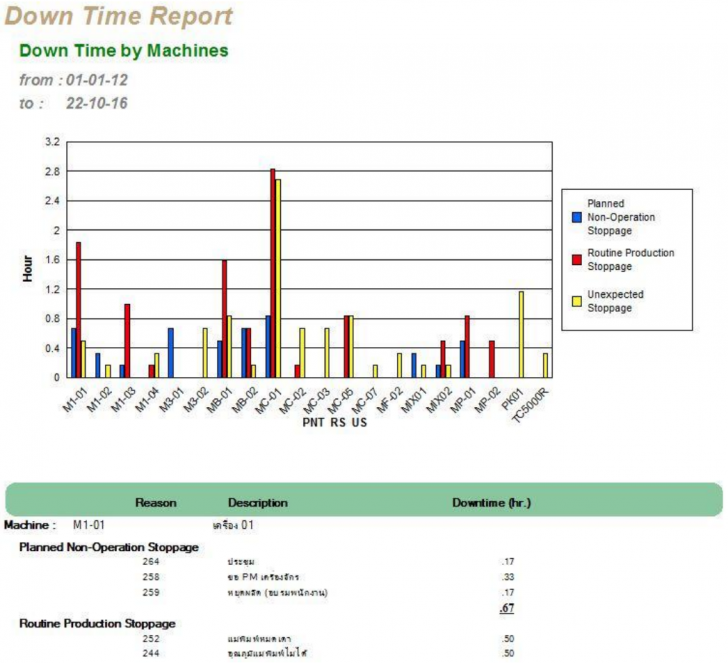The image size is (728, 663).
Task: Click the PK01 axis label
Action: pyautogui.click(x=513, y=399)
